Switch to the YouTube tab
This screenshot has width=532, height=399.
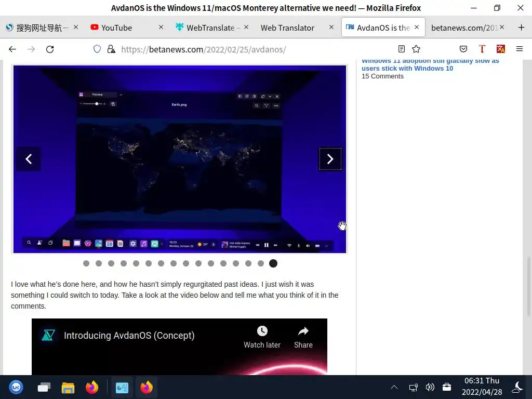127,28
